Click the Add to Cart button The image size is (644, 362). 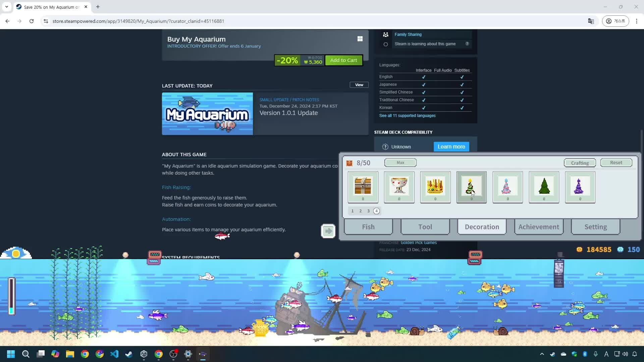click(x=343, y=60)
